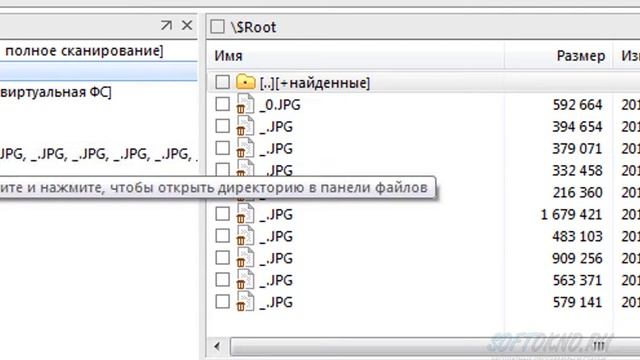
Task: Select the _.JPG name in the 563 371 row
Action: point(276,281)
